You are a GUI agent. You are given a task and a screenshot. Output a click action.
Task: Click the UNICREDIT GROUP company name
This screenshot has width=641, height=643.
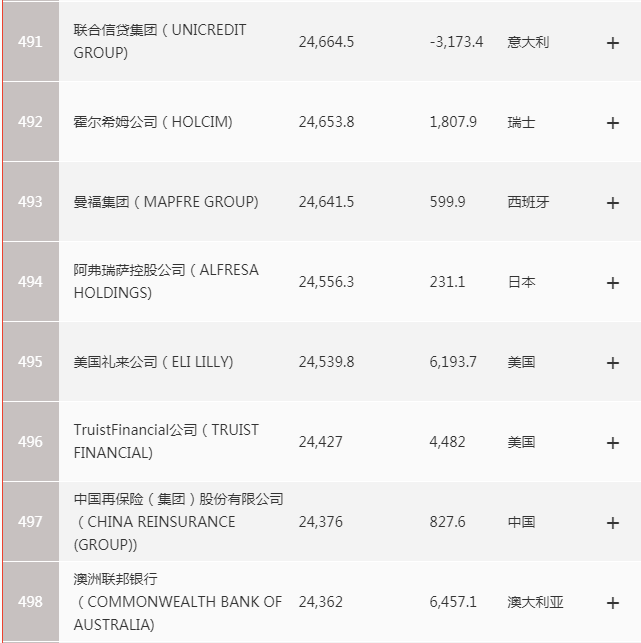(160, 41)
